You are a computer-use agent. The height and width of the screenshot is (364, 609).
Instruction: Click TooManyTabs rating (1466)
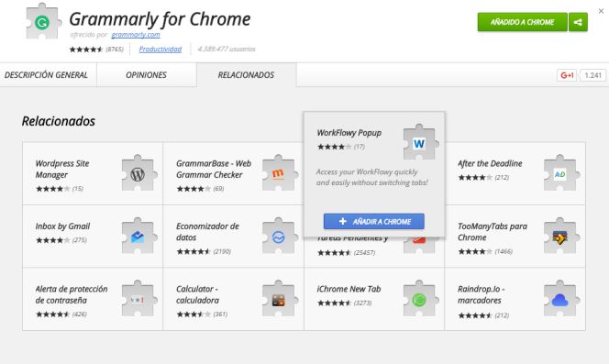tap(485, 252)
